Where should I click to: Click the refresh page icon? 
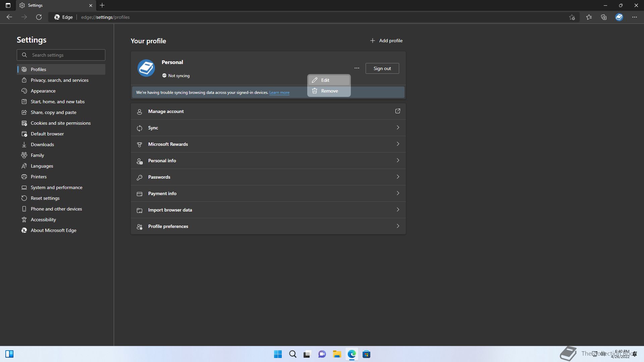click(39, 17)
